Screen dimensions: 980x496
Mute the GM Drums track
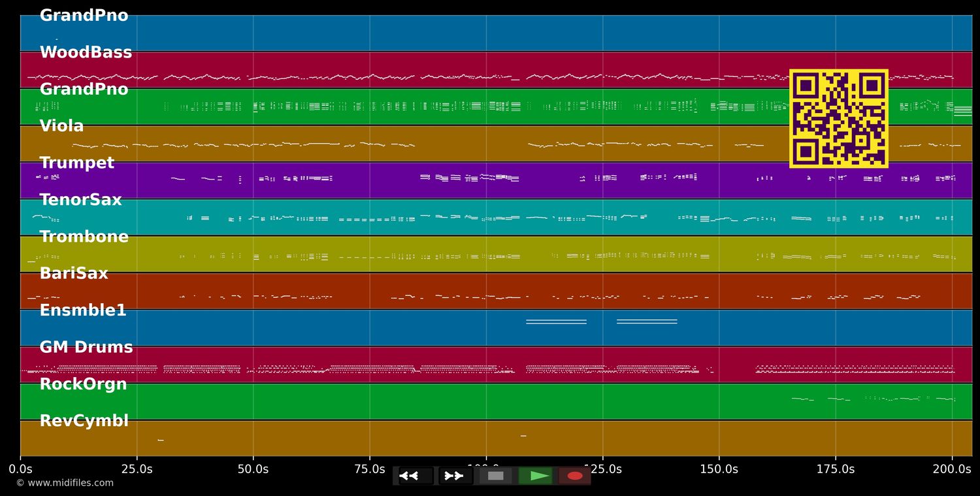[86, 347]
